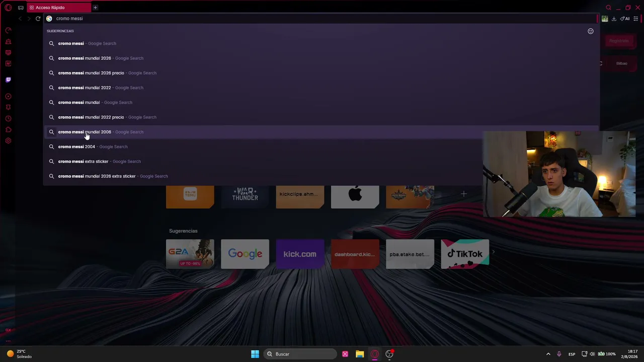Viewport: 644px width, 362px height.
Task: Click the microphone icon in system tray
Action: point(559,354)
